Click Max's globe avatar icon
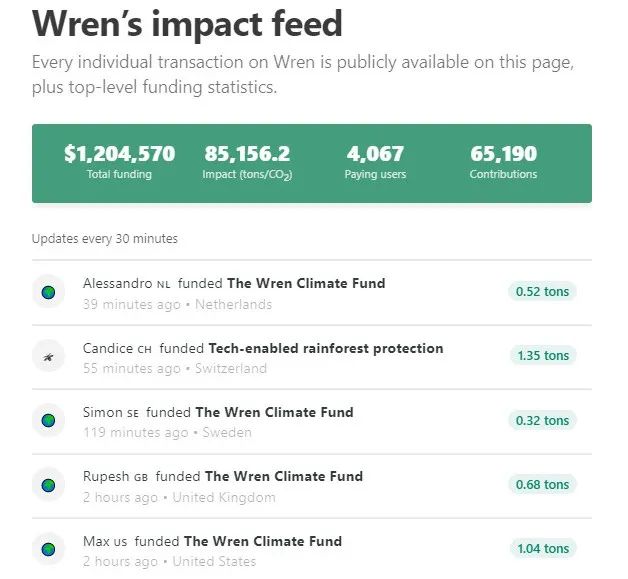This screenshot has width=628, height=579. (x=48, y=549)
